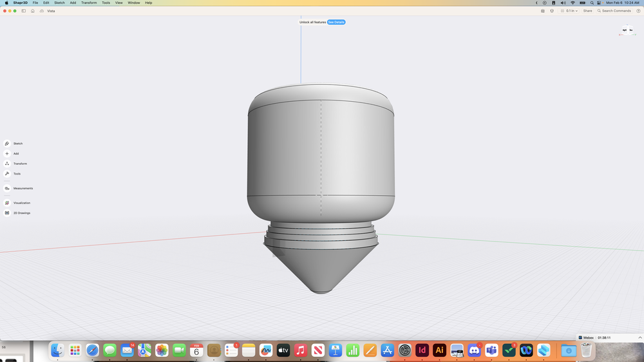
Task: Toggle the snapping magnet icon
Action: (x=552, y=11)
